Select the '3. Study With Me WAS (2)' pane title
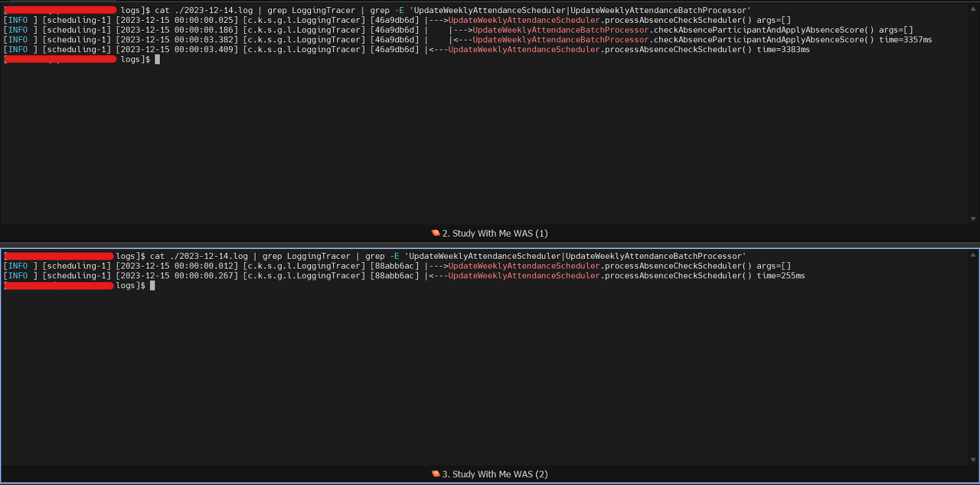 [x=495, y=474]
